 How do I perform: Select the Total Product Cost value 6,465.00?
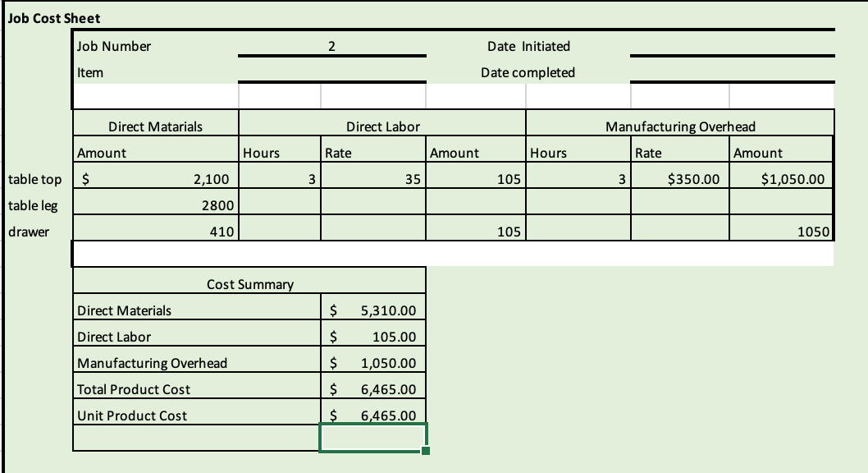[373, 385]
